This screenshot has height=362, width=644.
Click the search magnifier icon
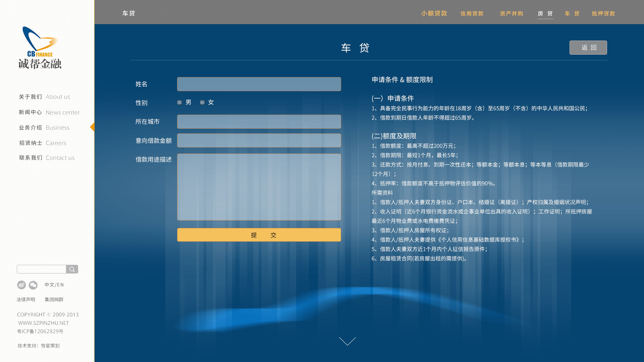[x=72, y=269]
